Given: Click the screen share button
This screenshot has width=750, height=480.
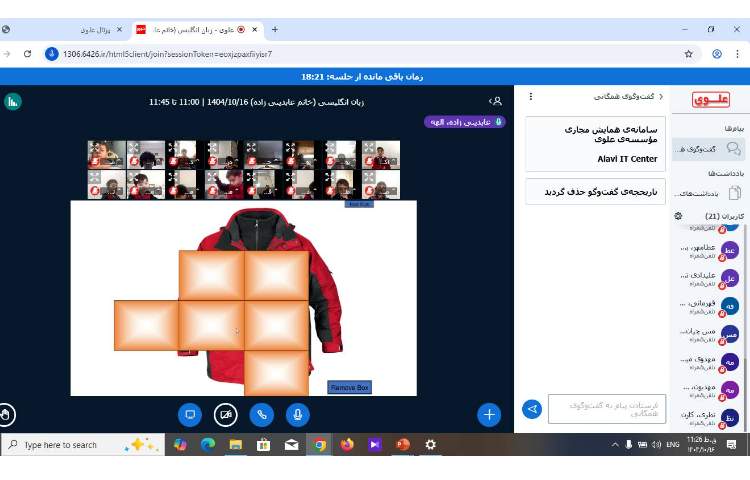Looking at the screenshot, I should (190, 415).
